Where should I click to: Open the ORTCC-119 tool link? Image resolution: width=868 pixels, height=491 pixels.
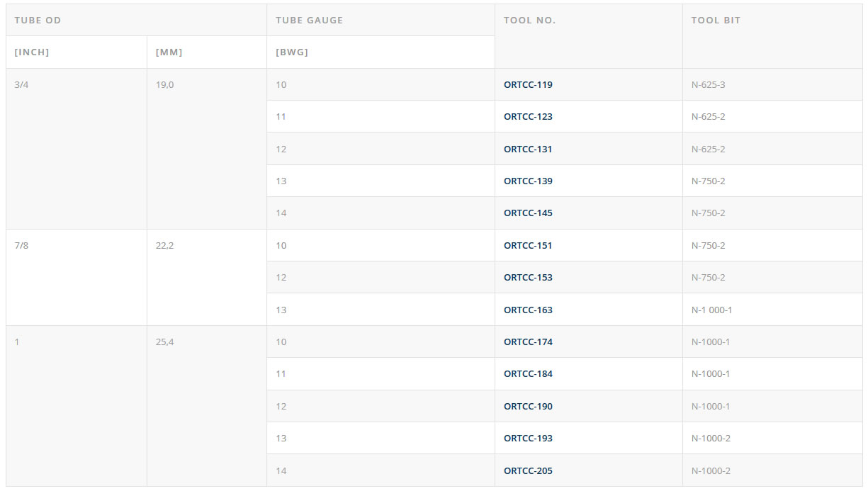(528, 85)
